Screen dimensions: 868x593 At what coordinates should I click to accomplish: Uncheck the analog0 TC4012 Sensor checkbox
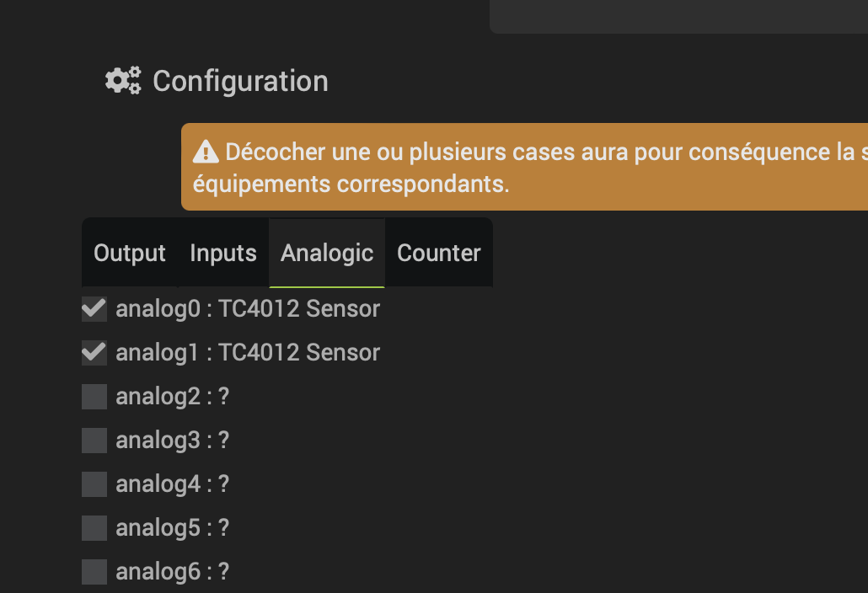94,308
